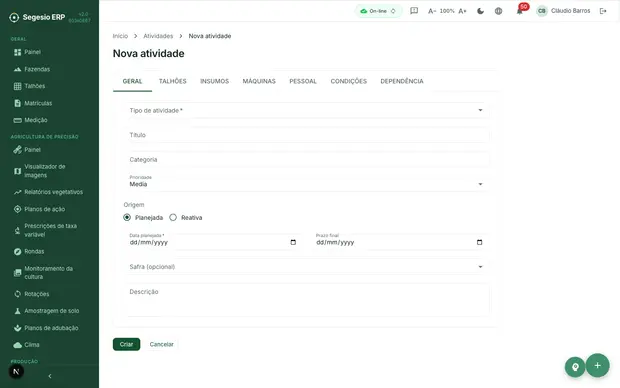Open Planos de adubação icon
620x388 pixels.
[x=17, y=328]
